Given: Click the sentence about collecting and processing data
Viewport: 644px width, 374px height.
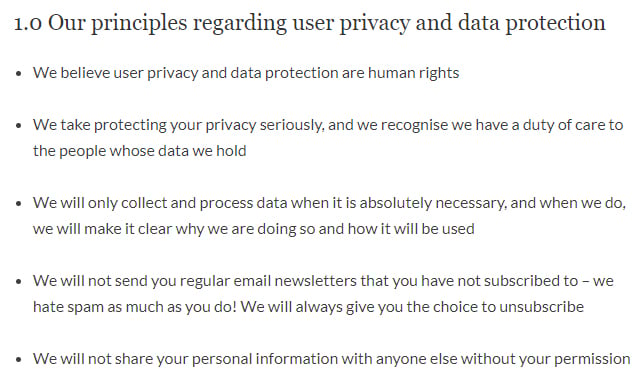Looking at the screenshot, I should (x=329, y=216).
